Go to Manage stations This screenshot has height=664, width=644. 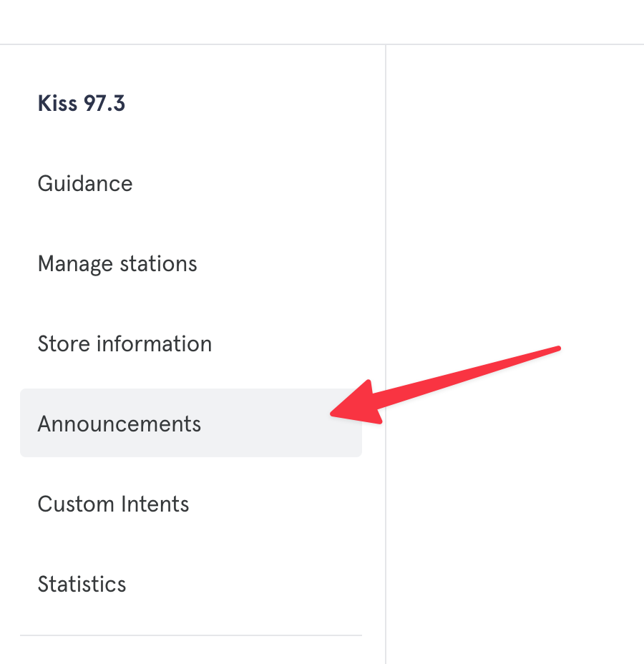tap(117, 264)
